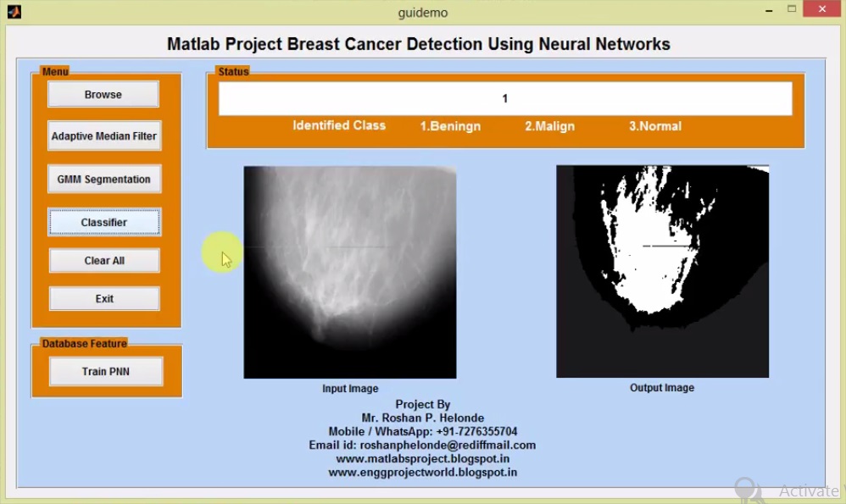This screenshot has height=504, width=846.
Task: Clear All results from the GUI
Action: 103,260
